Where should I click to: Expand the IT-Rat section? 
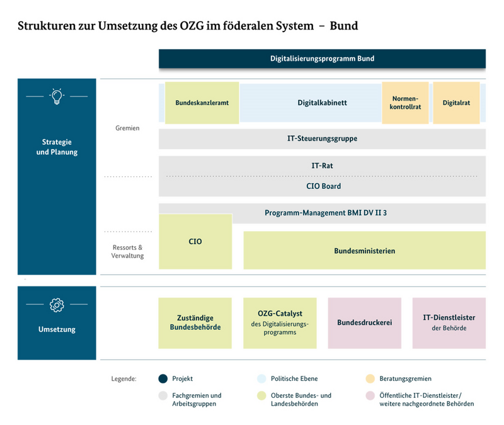(x=323, y=166)
